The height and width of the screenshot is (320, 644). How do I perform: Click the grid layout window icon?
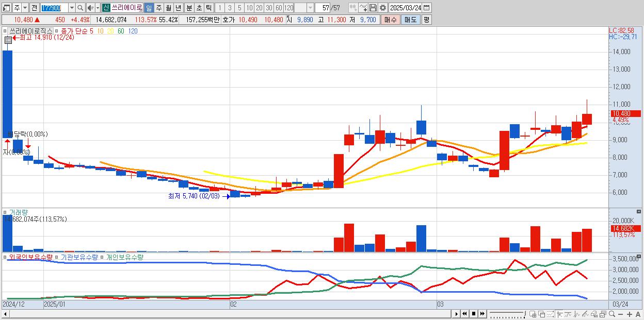coord(533,314)
